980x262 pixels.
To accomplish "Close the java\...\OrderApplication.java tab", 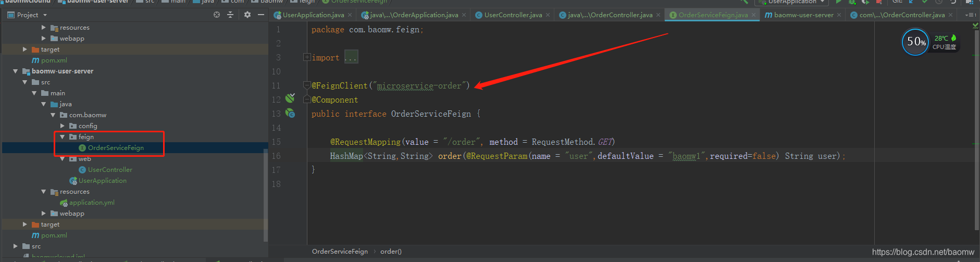I will click(464, 15).
